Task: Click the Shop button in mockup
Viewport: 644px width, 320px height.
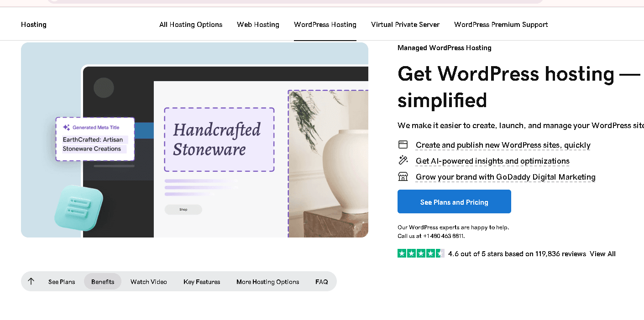Action: tap(183, 210)
